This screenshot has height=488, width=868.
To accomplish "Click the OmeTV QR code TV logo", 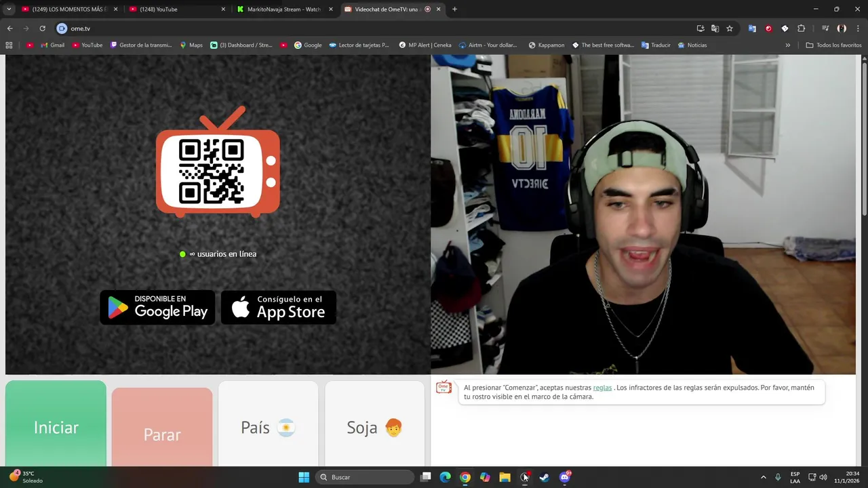I will click(x=218, y=161).
